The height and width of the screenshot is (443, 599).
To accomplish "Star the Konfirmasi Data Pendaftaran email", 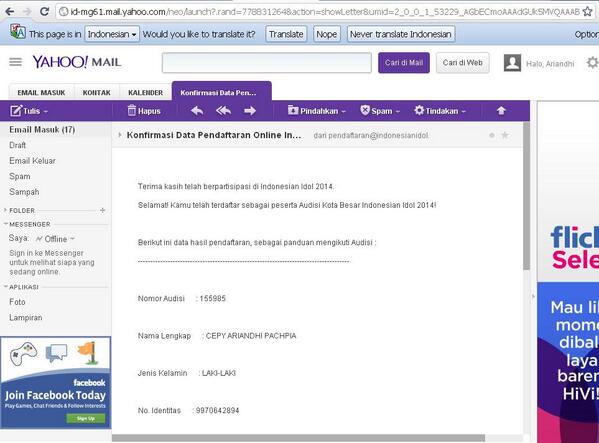I will tap(505, 135).
